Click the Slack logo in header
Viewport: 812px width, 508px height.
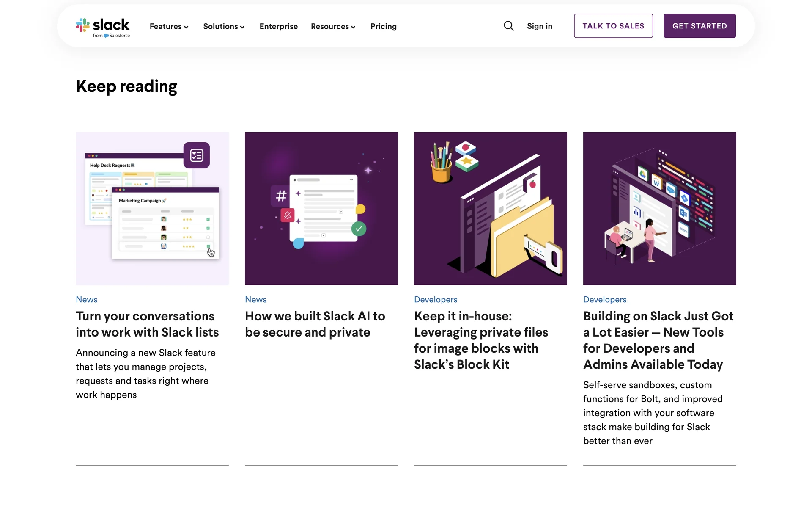[x=103, y=25]
